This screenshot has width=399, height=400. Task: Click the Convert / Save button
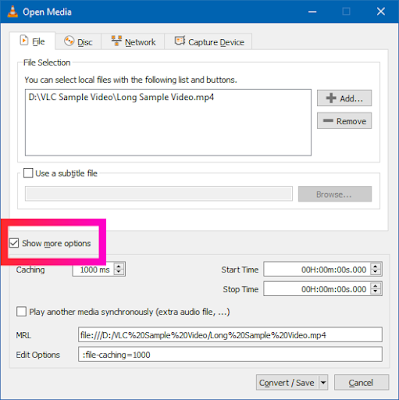287,383
